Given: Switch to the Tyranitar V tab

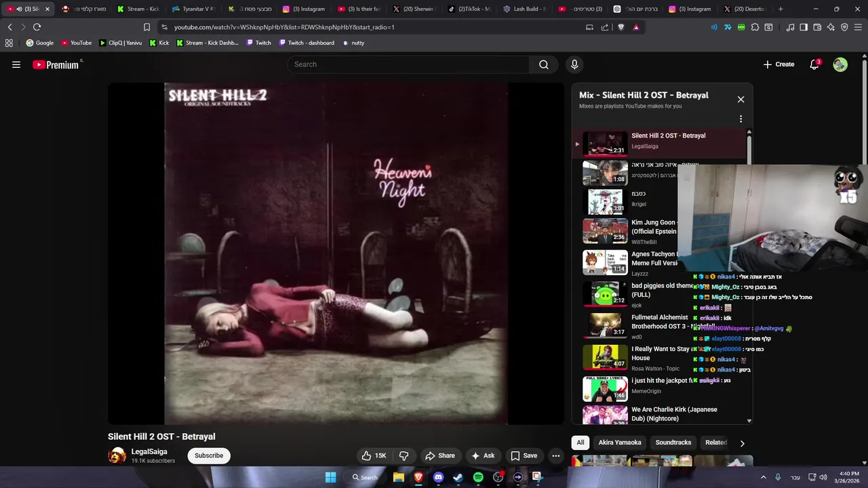Looking at the screenshot, I should (x=193, y=9).
